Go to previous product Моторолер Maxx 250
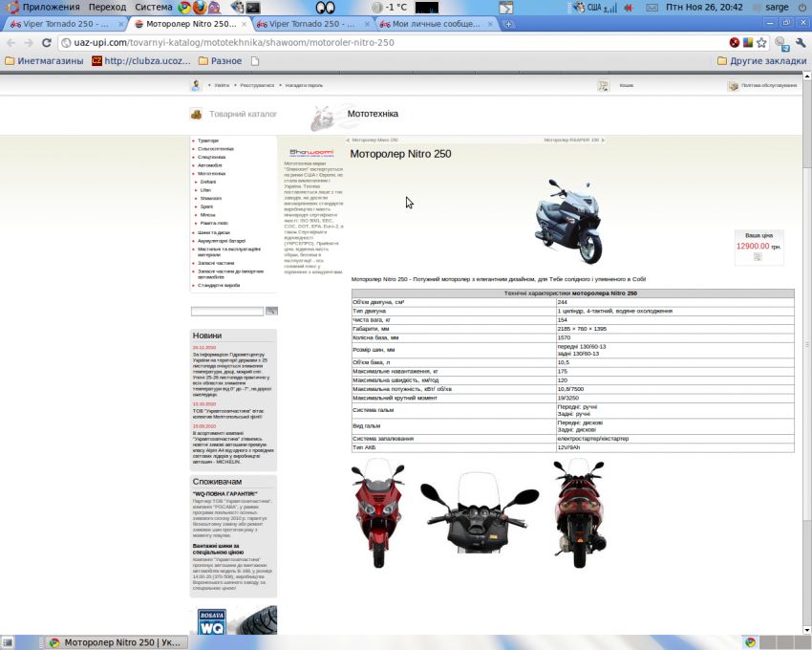 [374, 140]
